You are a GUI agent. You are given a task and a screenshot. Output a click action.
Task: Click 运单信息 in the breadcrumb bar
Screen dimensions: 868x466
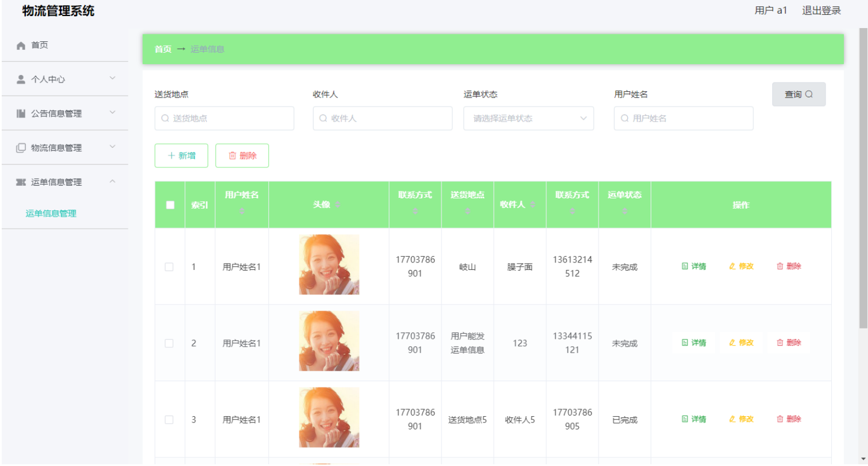tap(208, 49)
